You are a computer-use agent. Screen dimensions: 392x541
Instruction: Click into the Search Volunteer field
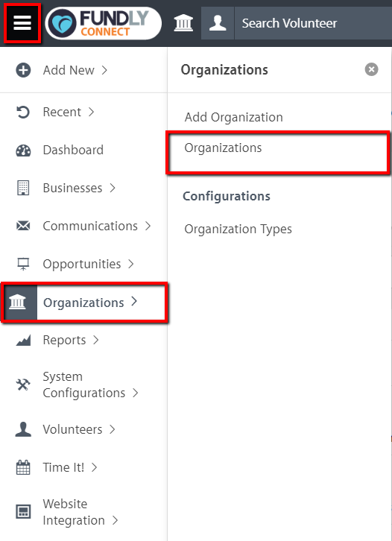point(313,23)
